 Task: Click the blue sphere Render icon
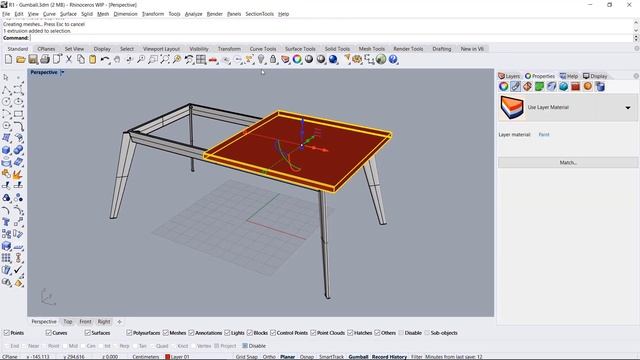point(333,60)
